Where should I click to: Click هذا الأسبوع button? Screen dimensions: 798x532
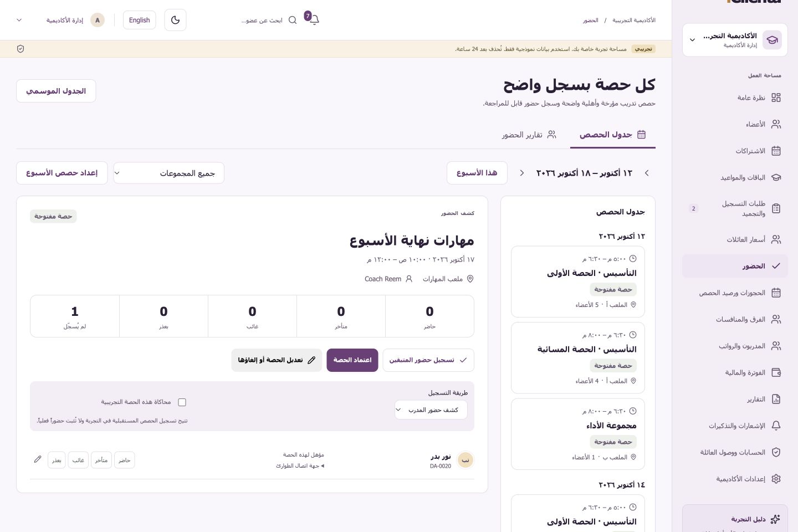point(477,173)
